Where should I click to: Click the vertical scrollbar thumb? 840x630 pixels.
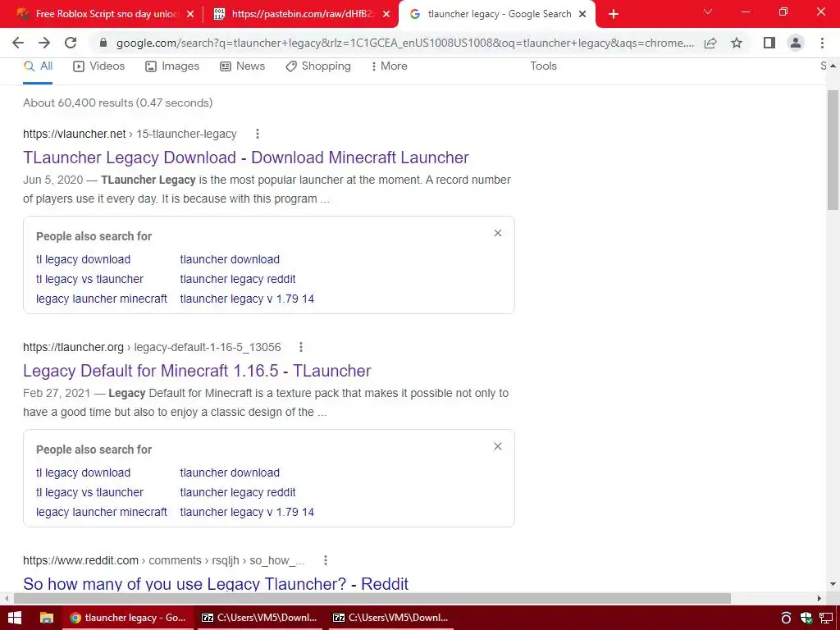tap(833, 150)
